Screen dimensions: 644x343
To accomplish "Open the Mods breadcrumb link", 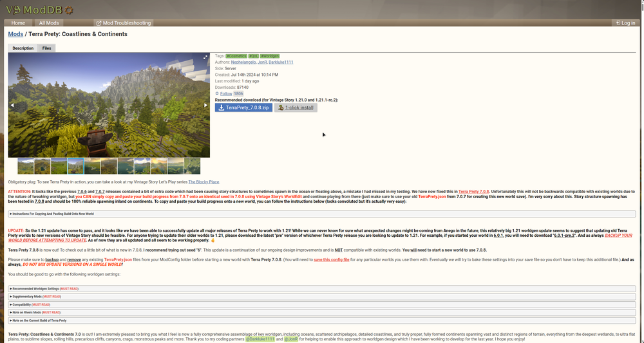I will pos(15,34).
